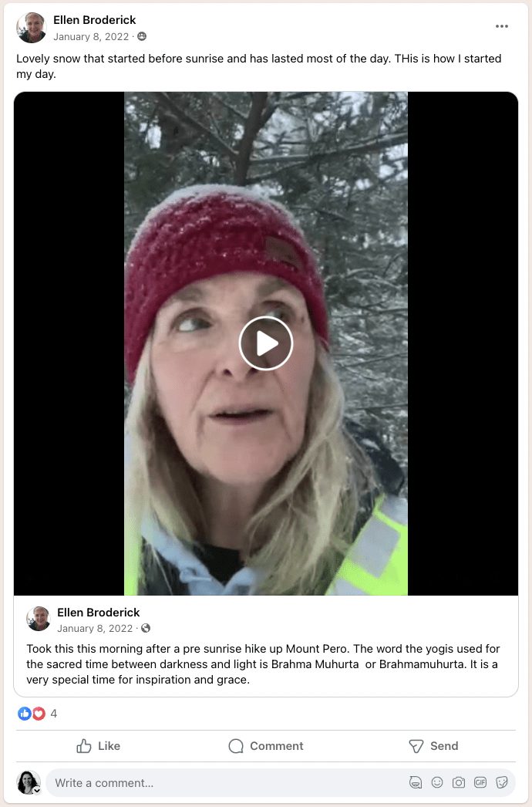View the reactions count of 4
Screen dimensions: 532x807
(53, 714)
